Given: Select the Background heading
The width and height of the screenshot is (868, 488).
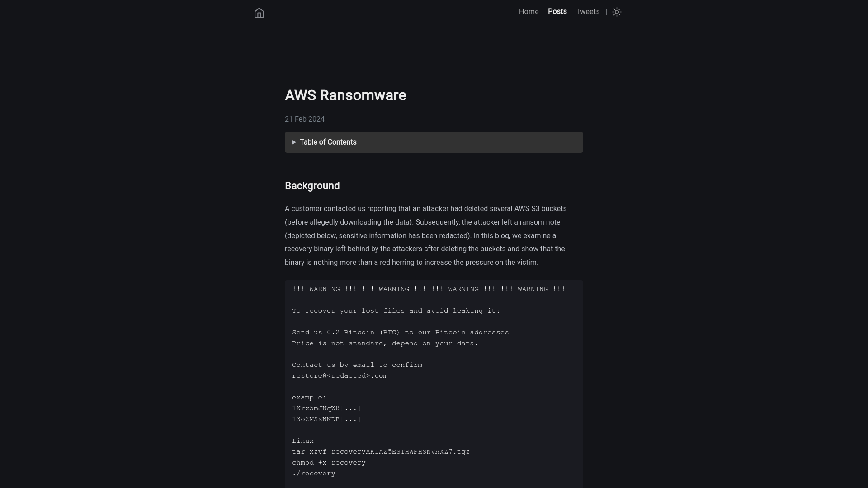Looking at the screenshot, I should click(312, 186).
